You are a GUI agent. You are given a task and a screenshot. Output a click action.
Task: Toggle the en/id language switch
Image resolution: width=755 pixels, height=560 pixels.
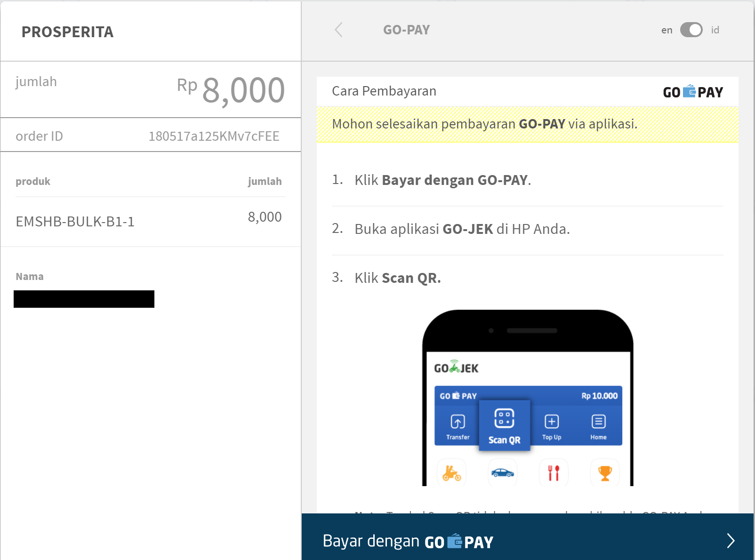pos(691,30)
